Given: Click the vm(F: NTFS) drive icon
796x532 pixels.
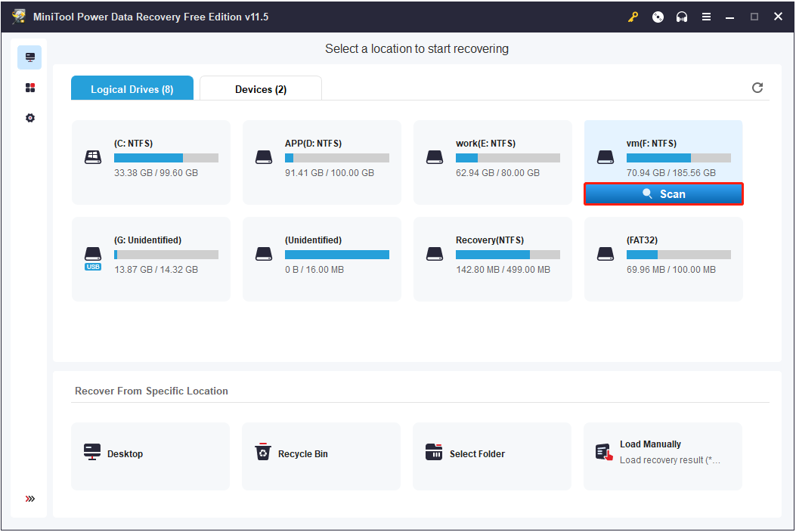Looking at the screenshot, I should coord(605,157).
